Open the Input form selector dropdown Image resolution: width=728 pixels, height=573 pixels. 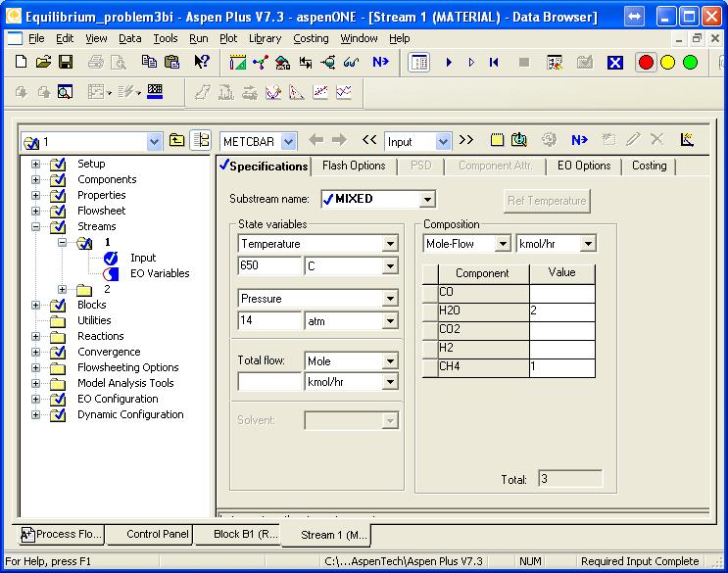click(x=444, y=141)
